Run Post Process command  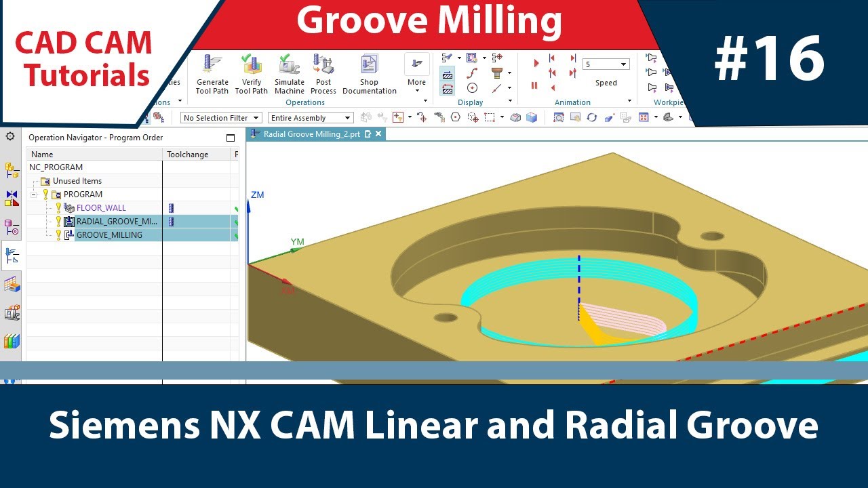click(x=323, y=75)
